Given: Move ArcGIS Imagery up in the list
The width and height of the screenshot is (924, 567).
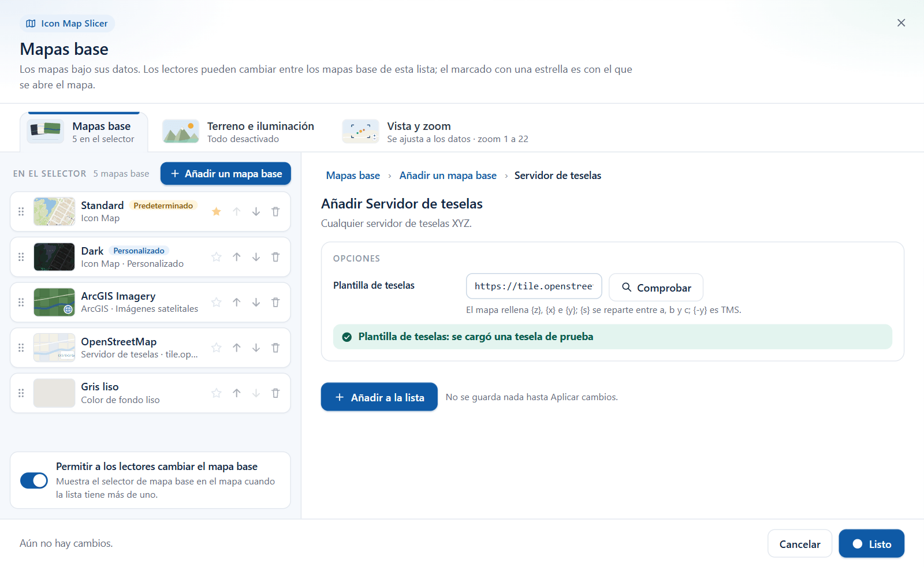Looking at the screenshot, I should [237, 302].
